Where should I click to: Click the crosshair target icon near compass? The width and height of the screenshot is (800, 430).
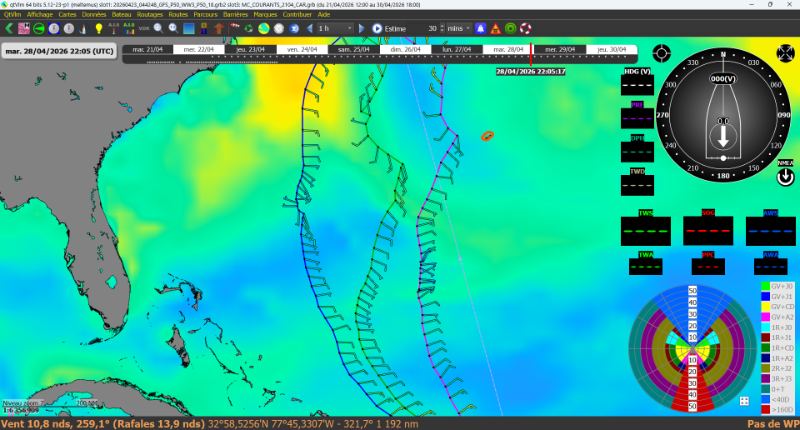[661, 52]
